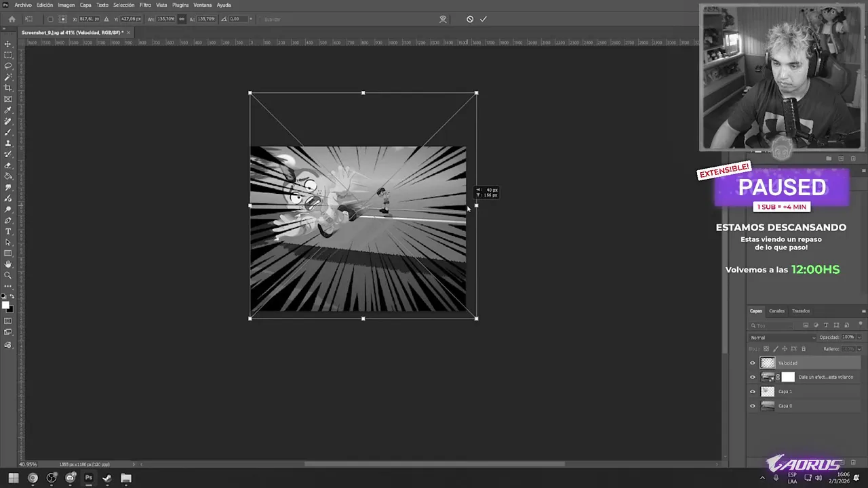Select the Smudge tool

(x=8, y=188)
